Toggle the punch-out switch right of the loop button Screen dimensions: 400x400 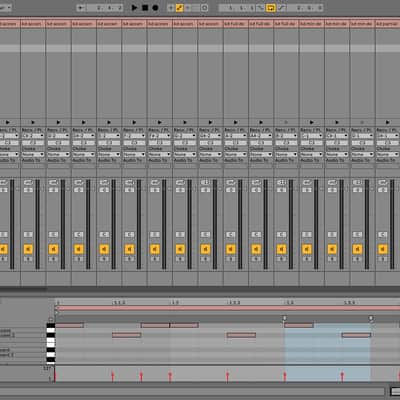point(281,8)
